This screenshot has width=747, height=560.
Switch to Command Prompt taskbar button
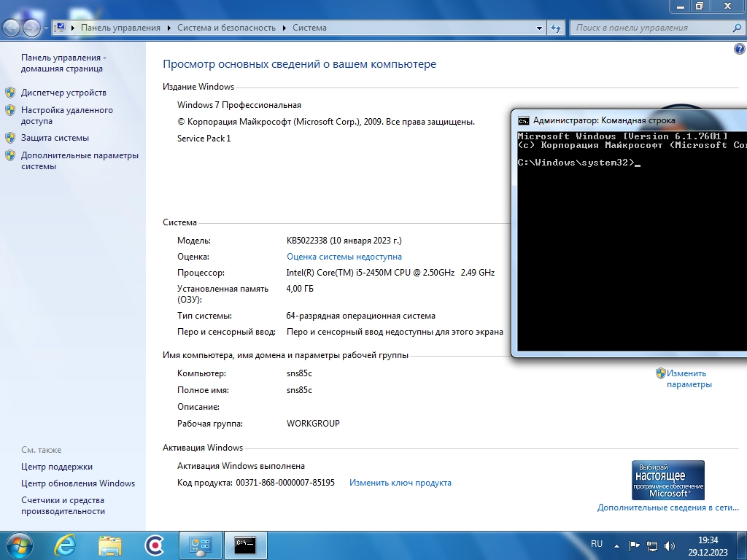245,545
